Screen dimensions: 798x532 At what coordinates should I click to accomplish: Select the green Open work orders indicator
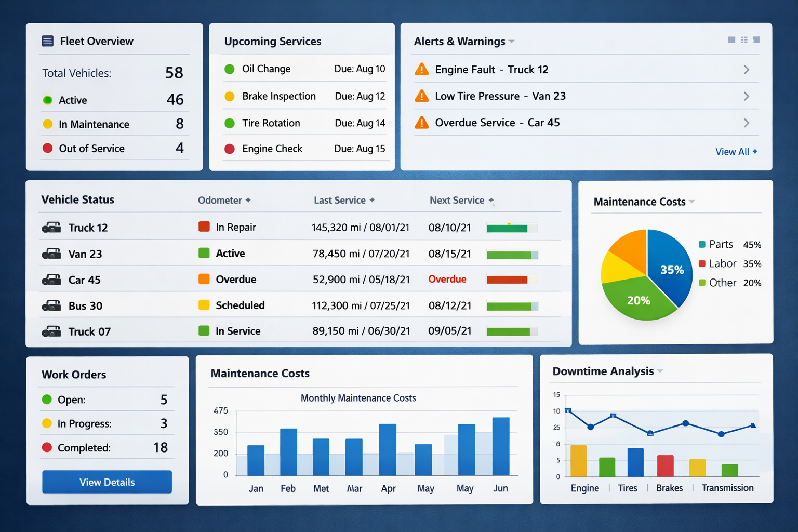pos(47,400)
